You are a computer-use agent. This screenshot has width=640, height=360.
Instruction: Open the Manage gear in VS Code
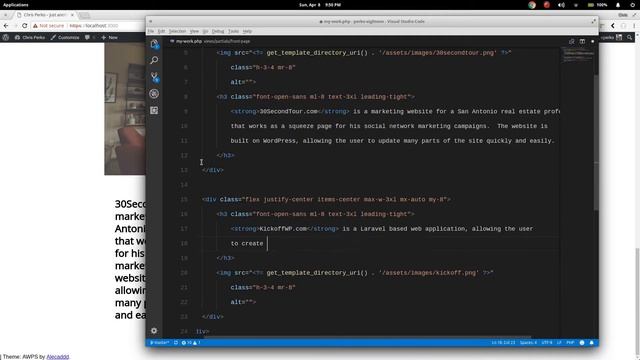pos(154,331)
